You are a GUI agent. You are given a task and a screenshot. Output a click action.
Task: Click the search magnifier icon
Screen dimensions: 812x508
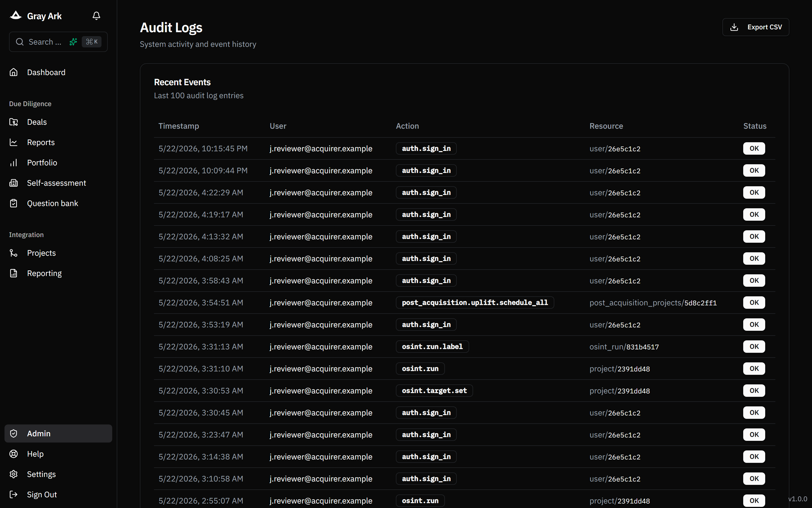20,42
